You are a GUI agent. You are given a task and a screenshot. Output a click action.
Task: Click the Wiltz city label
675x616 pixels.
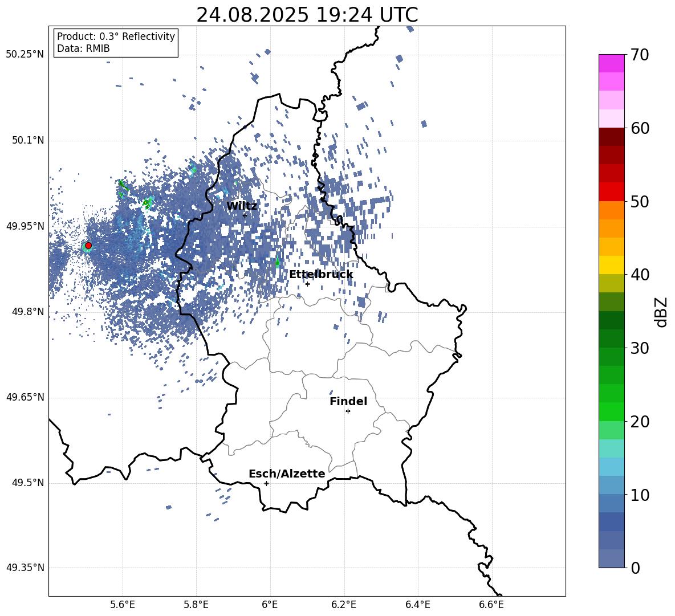click(x=242, y=206)
